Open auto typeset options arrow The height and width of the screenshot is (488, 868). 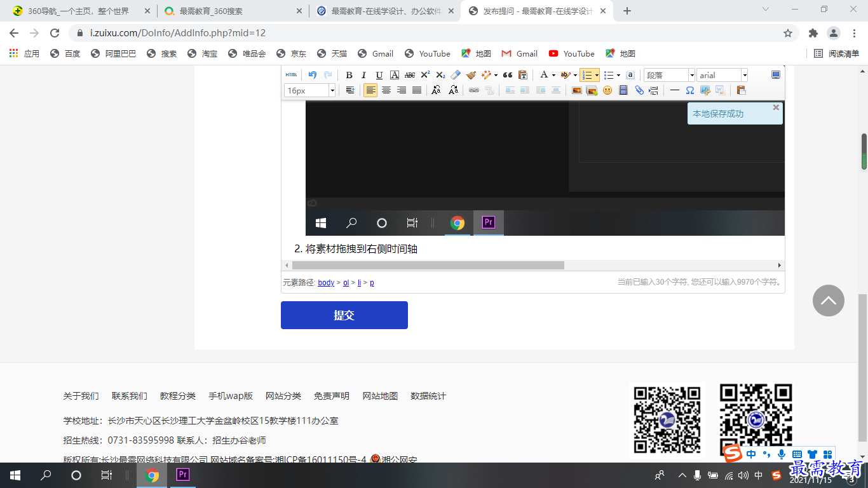coord(496,75)
